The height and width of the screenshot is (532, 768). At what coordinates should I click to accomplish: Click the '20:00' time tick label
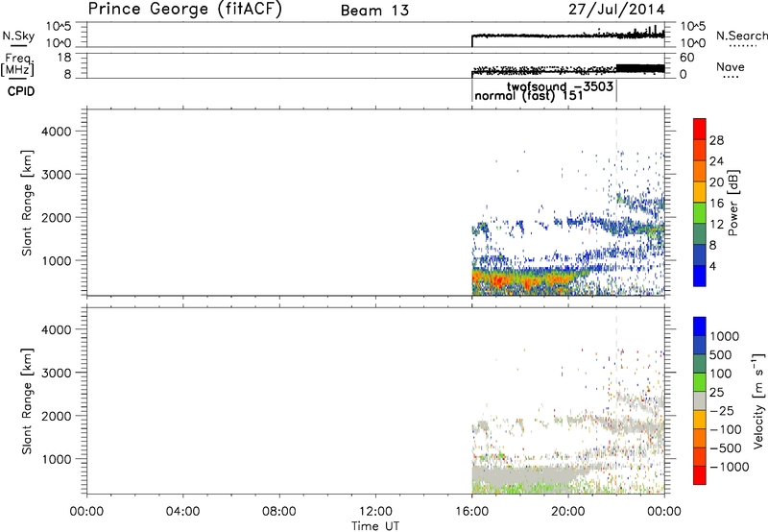click(568, 511)
